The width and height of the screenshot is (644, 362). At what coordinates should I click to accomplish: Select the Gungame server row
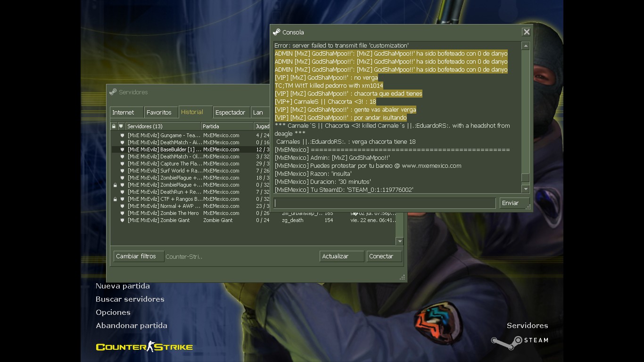click(x=190, y=135)
